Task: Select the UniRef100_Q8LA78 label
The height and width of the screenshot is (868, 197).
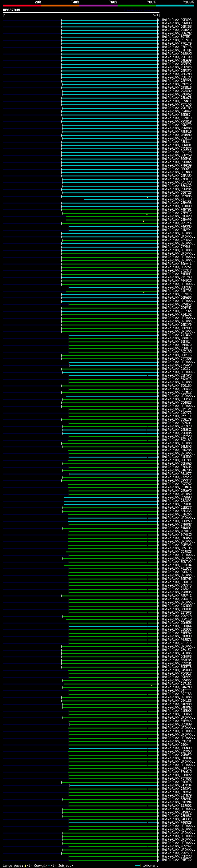Action: [x=177, y=98]
